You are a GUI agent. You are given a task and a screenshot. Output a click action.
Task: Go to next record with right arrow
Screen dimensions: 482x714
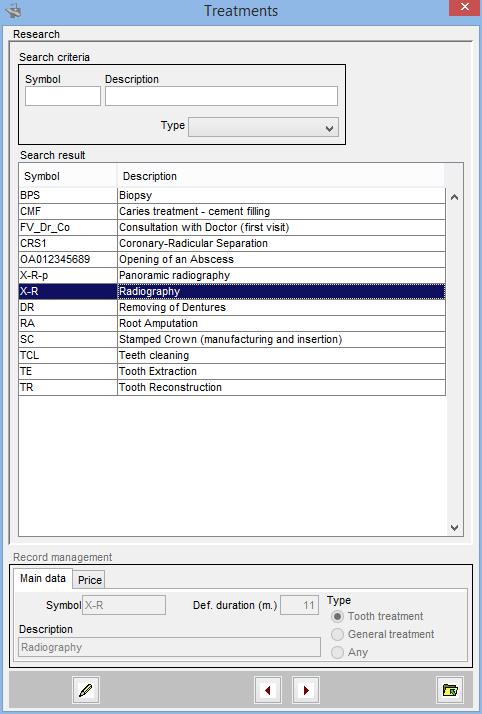click(305, 690)
